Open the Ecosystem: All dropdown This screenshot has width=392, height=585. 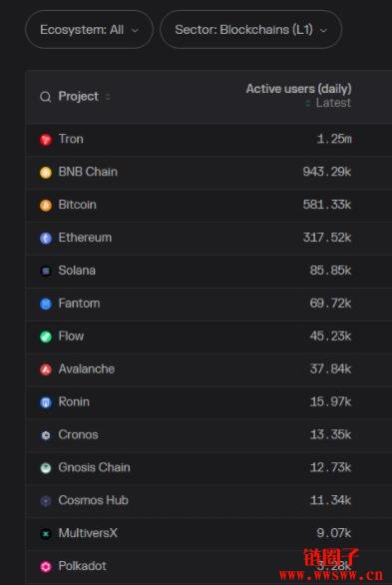[x=89, y=30]
